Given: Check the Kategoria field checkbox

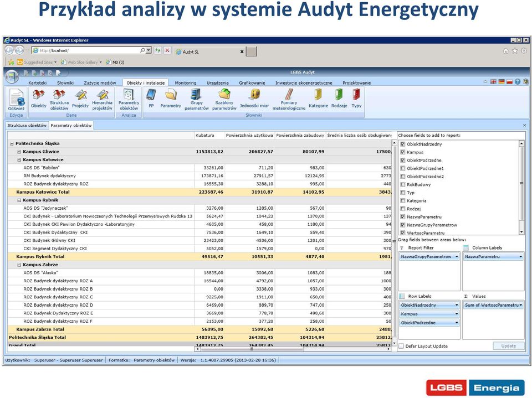Looking at the screenshot, I should coord(403,200).
